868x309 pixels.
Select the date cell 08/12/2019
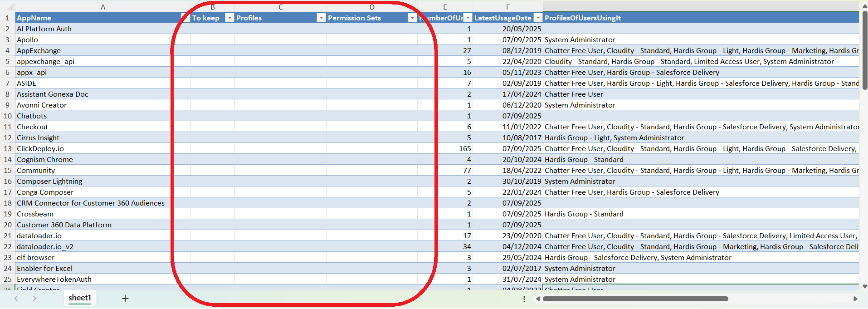508,50
